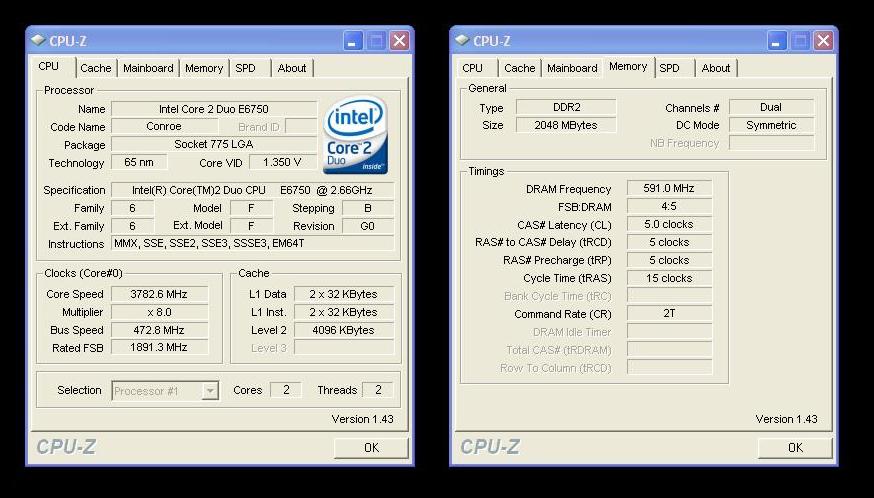This screenshot has height=498, width=874.
Task: Select Memory tab in right CPU-Z window
Action: [628, 66]
